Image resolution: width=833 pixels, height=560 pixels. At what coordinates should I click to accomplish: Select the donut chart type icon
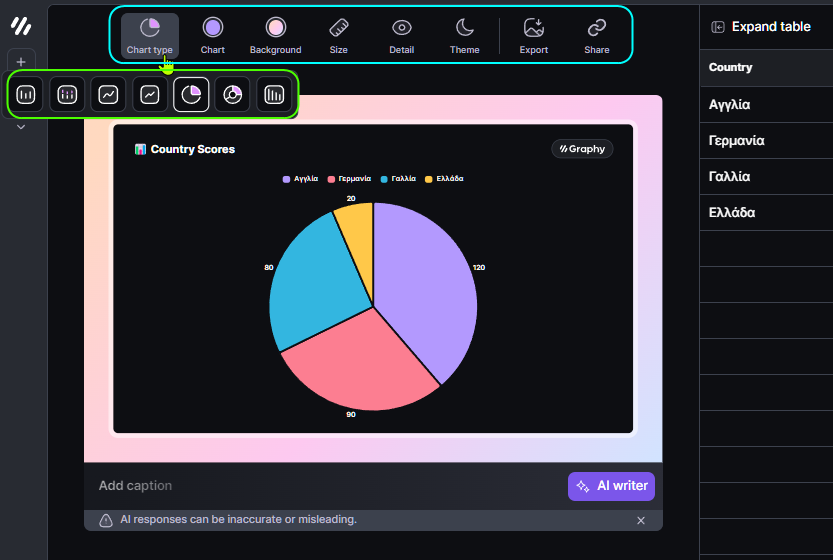[x=232, y=95]
